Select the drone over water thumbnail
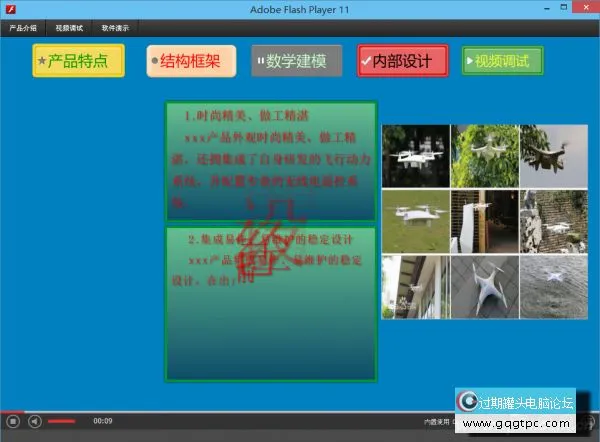Screen dimensions: 600x442 pos(554,287)
